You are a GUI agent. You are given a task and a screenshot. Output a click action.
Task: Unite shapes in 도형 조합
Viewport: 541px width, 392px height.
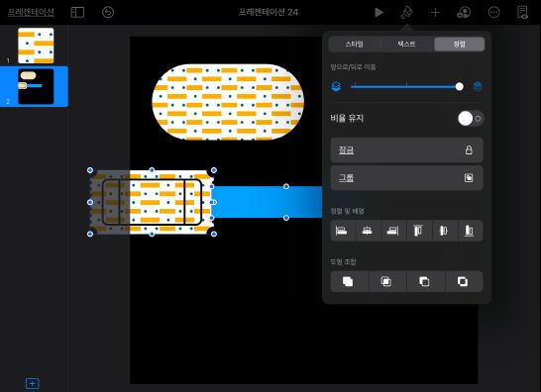pos(348,282)
